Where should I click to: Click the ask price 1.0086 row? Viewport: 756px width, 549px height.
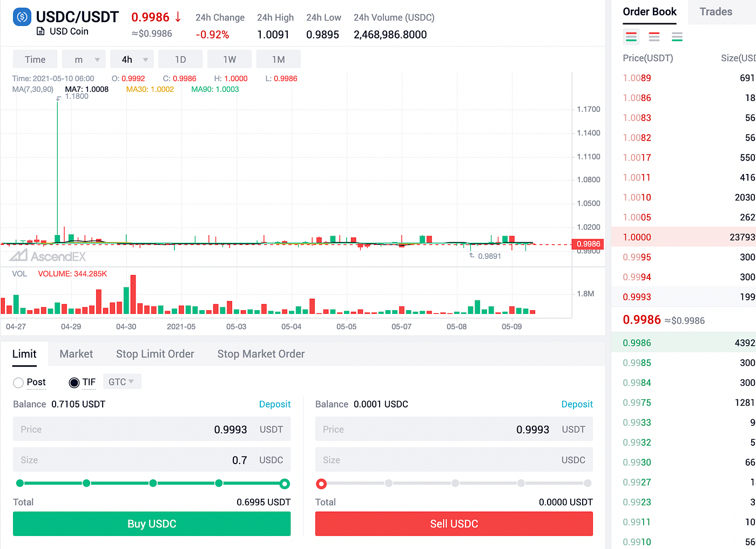point(684,98)
